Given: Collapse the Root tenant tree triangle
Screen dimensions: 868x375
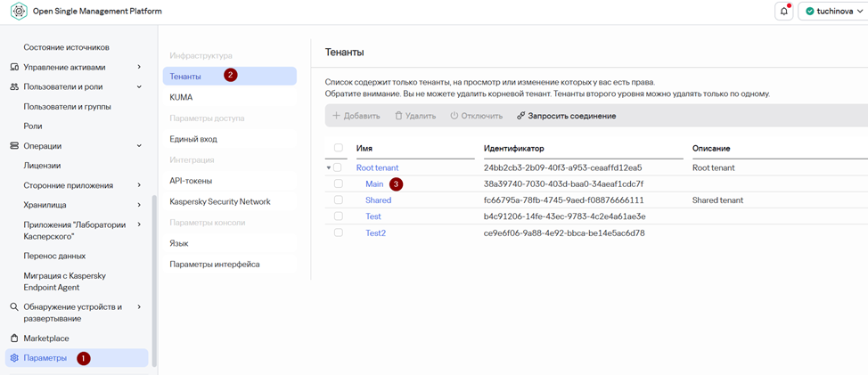Looking at the screenshot, I should tap(328, 167).
